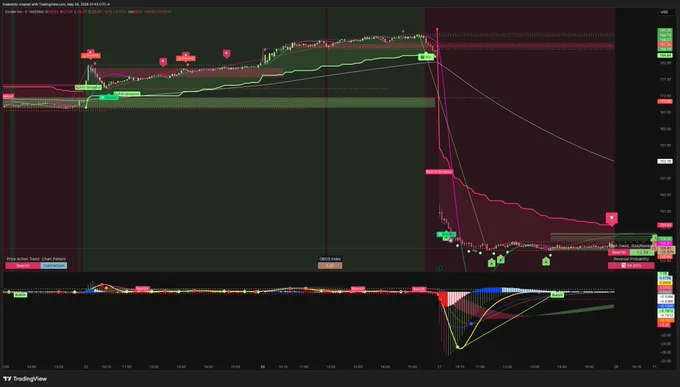Viewport: 680px width, 387px height.
Task: Select the Bearish cell under Price Action Trend
Action: pos(23,266)
